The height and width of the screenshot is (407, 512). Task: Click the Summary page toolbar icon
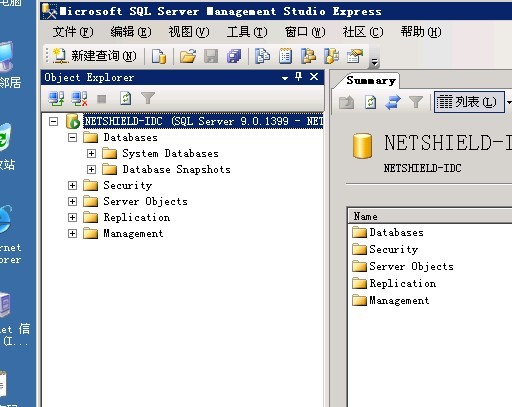click(x=285, y=56)
